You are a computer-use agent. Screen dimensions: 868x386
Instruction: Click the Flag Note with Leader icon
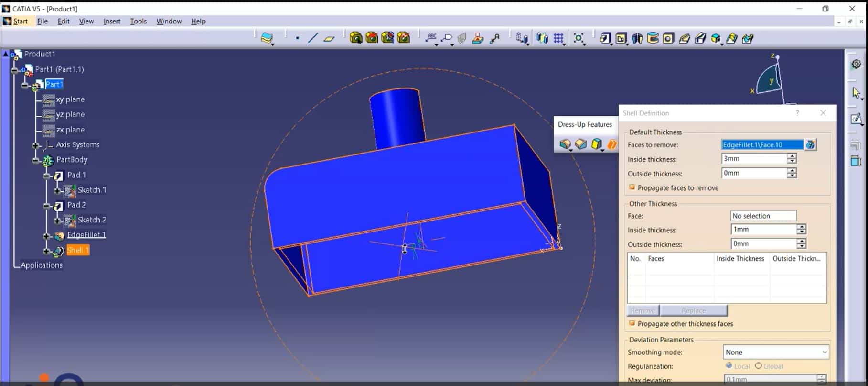pyautogui.click(x=447, y=38)
